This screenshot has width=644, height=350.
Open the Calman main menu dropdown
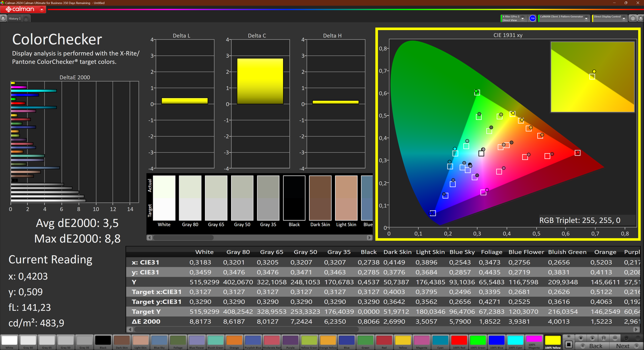42,9
